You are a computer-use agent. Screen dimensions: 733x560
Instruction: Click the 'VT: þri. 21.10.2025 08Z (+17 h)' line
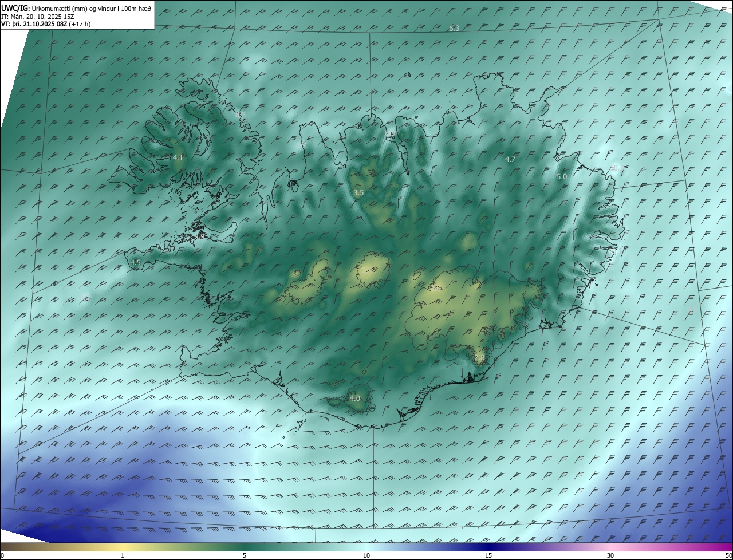(x=46, y=24)
